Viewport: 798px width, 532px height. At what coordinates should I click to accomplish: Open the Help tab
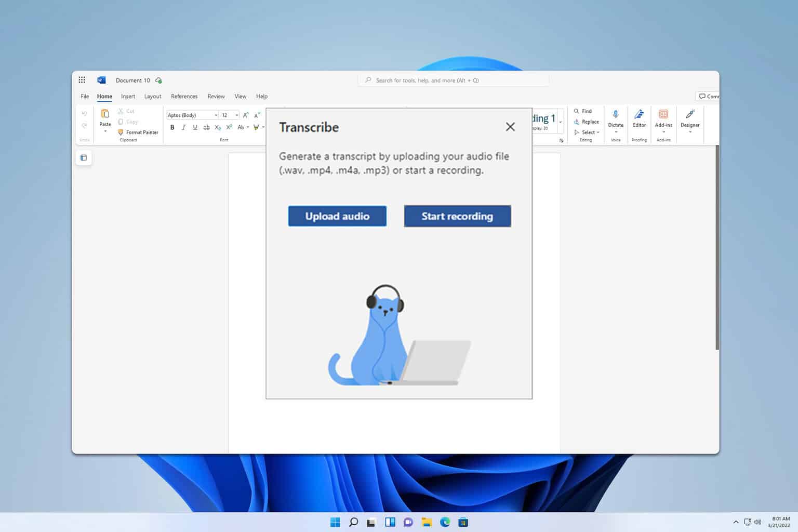click(262, 97)
